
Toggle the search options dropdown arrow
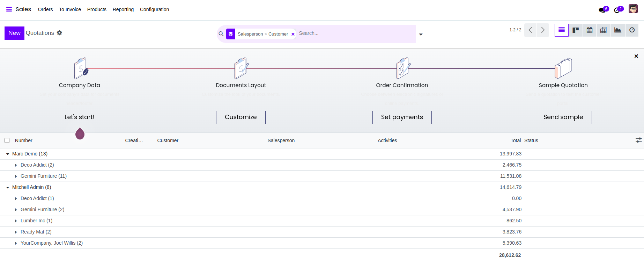[421, 34]
